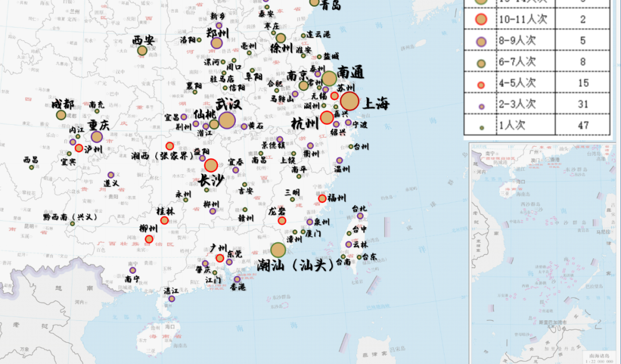Click the 1:22 000 000 scale text
The height and width of the screenshot is (364, 621).
pyautogui.click(x=600, y=361)
